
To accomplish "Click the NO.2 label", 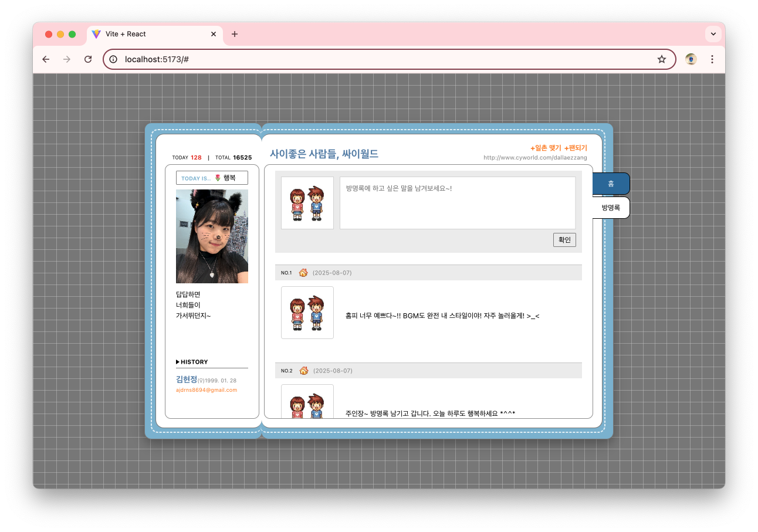I will [286, 371].
